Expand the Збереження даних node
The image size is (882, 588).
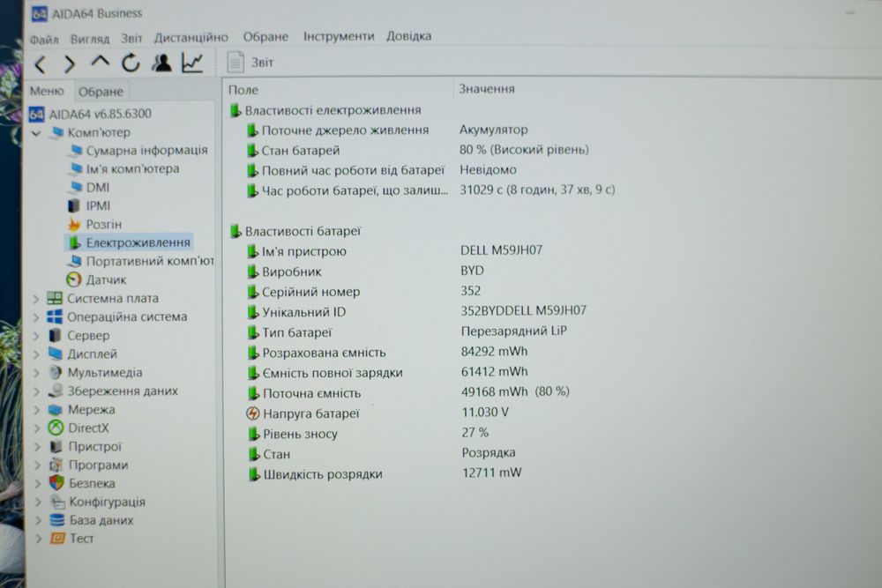coord(37,391)
